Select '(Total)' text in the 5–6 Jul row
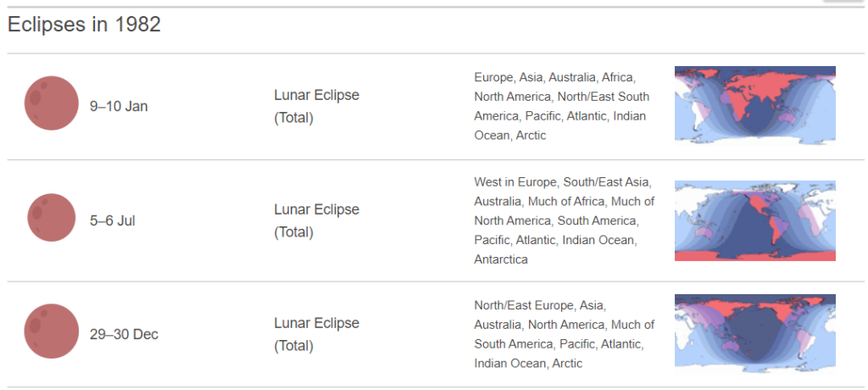The width and height of the screenshot is (868, 390). [x=293, y=231]
